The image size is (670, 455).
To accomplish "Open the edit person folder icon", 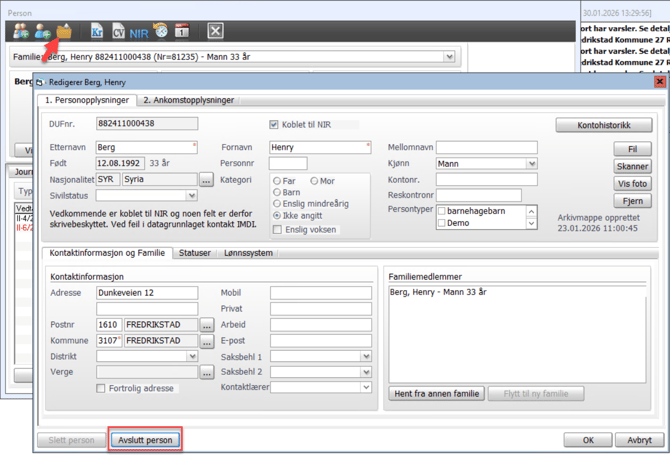I will 64,31.
